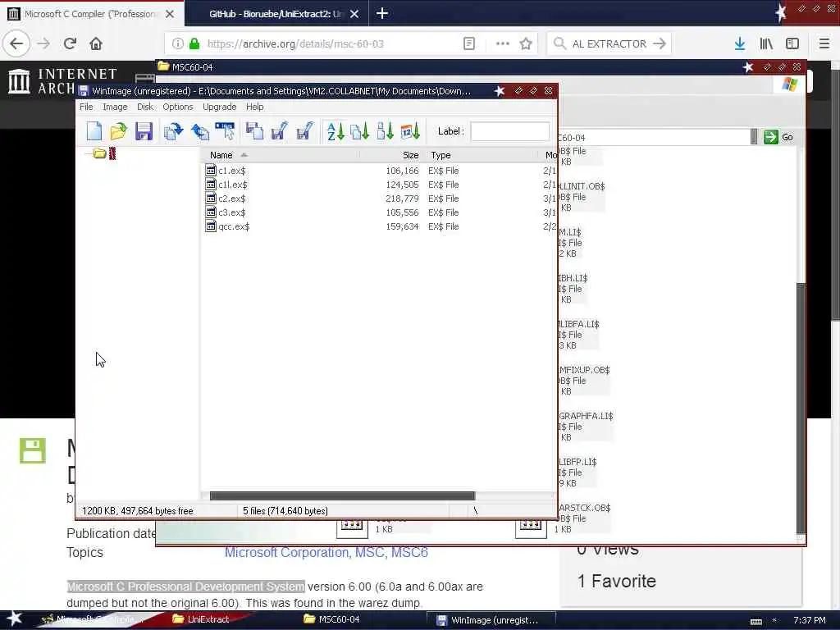This screenshot has height=630, width=840.
Task: Click the Start star button in taskbar
Action: pyautogui.click(x=15, y=619)
